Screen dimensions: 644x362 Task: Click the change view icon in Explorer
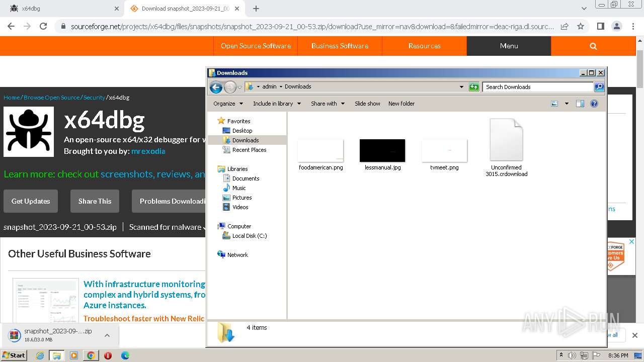[554, 104]
